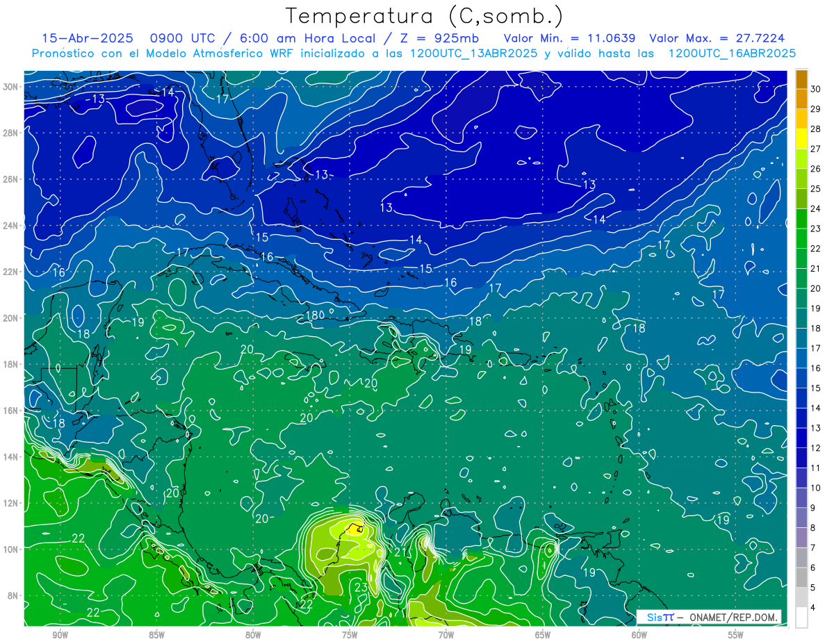
Task: Click the latitude axis label "14N"
Action: 10,457
